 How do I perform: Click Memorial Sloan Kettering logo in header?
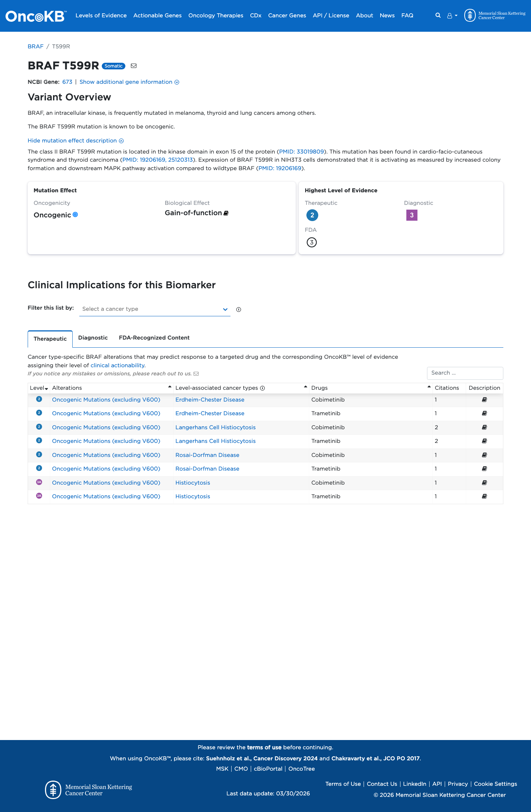click(494, 16)
